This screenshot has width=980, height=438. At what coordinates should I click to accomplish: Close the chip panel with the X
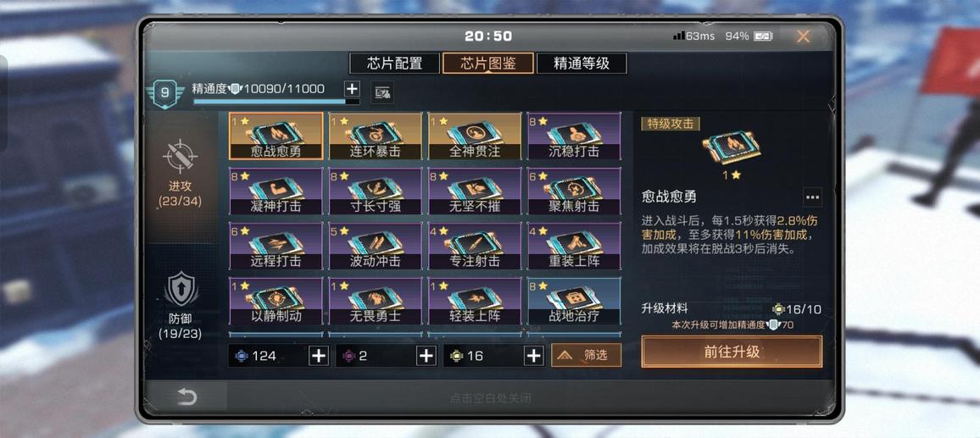(803, 36)
